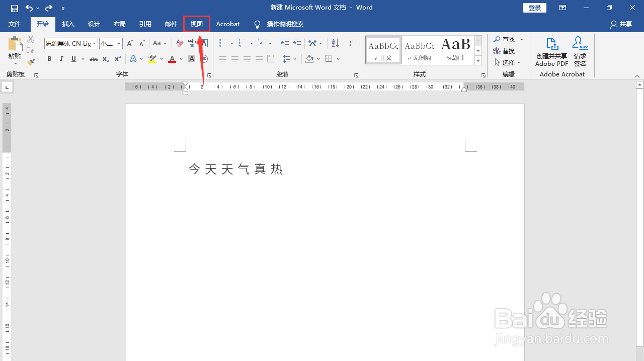The height and width of the screenshot is (361, 644).
Task: Select the center alignment icon
Action: [x=234, y=59]
